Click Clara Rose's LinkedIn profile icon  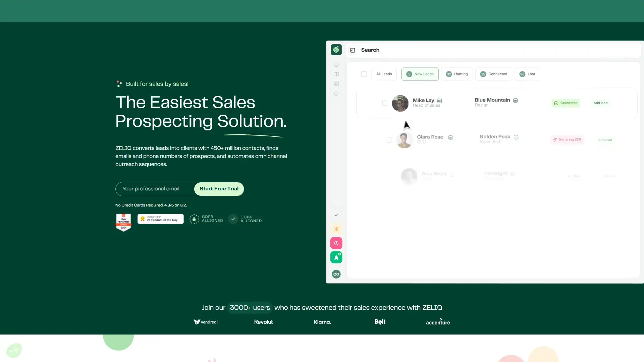[x=451, y=137]
